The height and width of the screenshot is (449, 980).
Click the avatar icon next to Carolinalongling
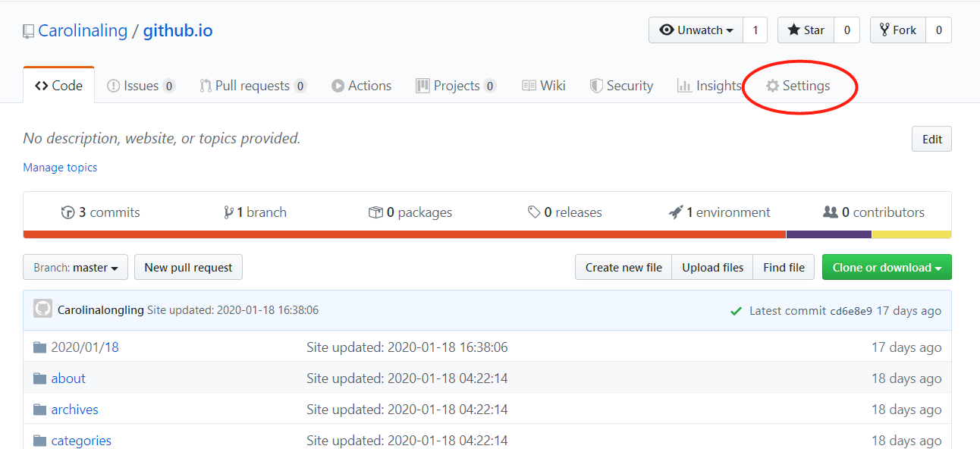coord(43,309)
